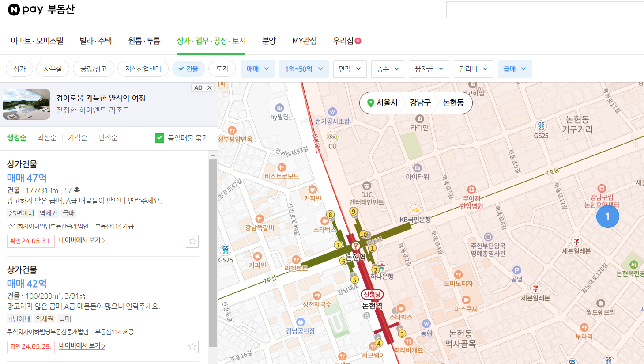Click the listing panel scrollbar thumb
644x364 pixels.
click(x=213, y=253)
